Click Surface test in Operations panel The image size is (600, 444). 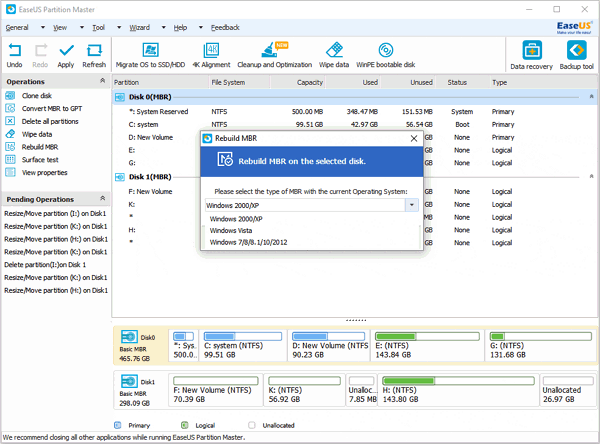[x=42, y=159]
